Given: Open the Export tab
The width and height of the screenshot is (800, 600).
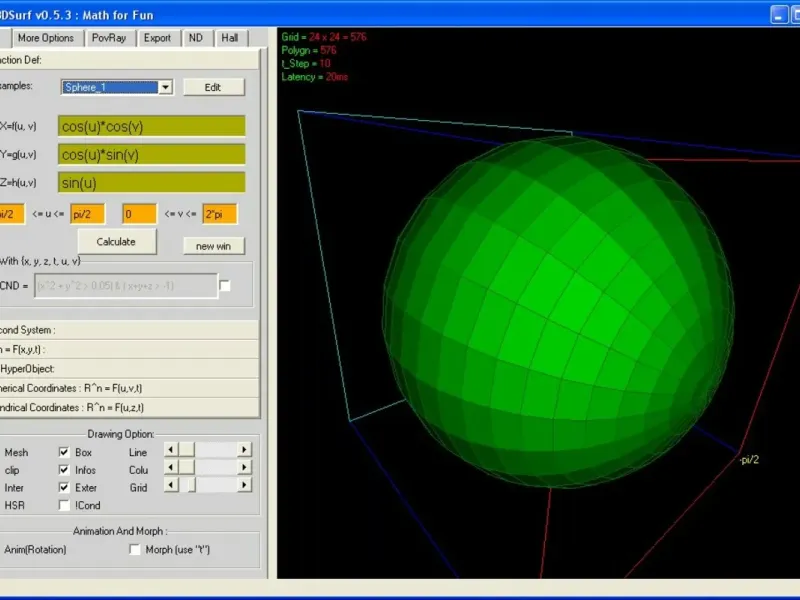Looking at the screenshot, I should [157, 38].
